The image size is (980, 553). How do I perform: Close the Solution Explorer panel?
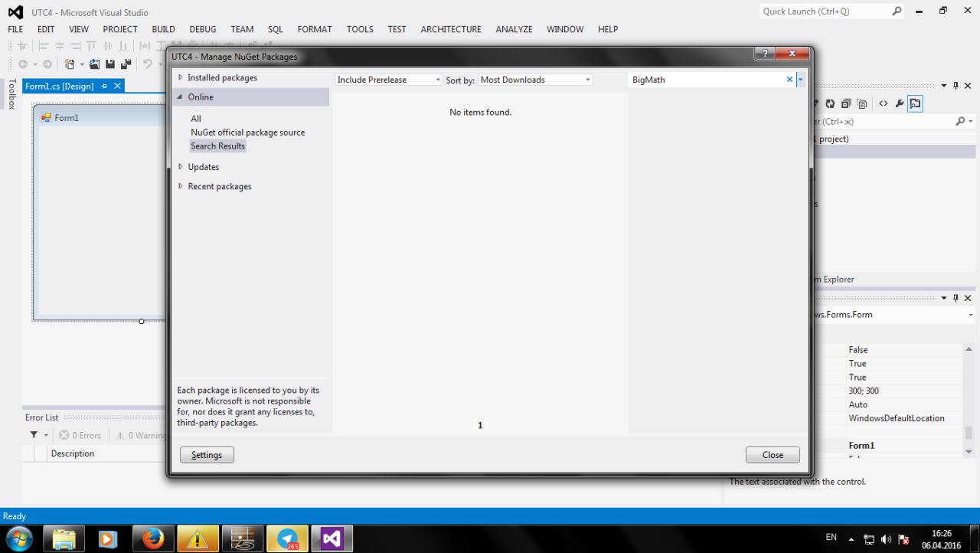968,86
